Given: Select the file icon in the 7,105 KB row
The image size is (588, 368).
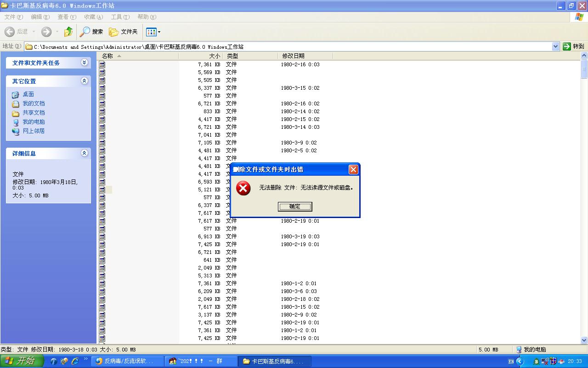Looking at the screenshot, I should click(102, 143).
